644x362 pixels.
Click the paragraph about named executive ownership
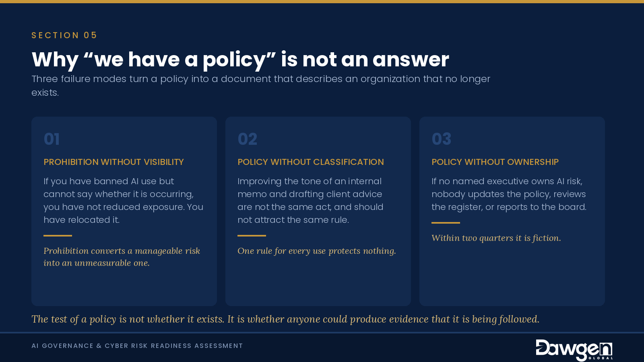[x=509, y=194]
